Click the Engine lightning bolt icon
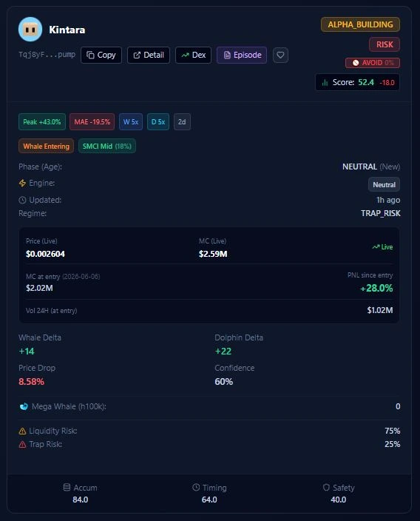This screenshot has width=420, height=521. point(22,183)
